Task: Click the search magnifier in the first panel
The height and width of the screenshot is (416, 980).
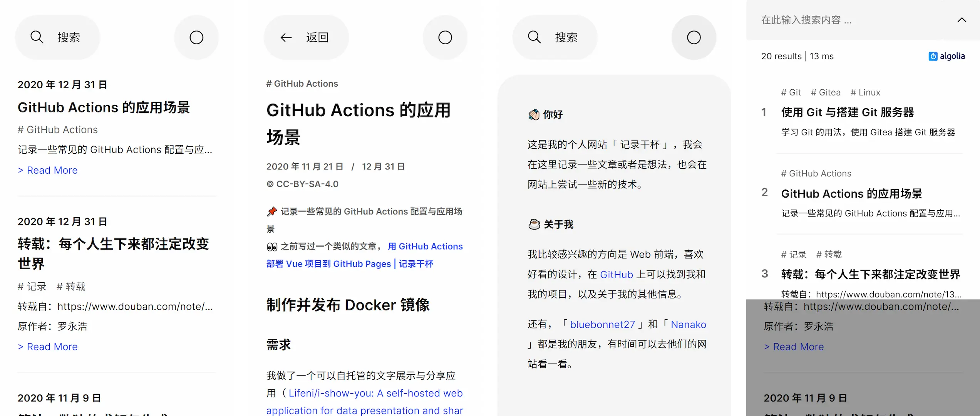Action: tap(37, 37)
